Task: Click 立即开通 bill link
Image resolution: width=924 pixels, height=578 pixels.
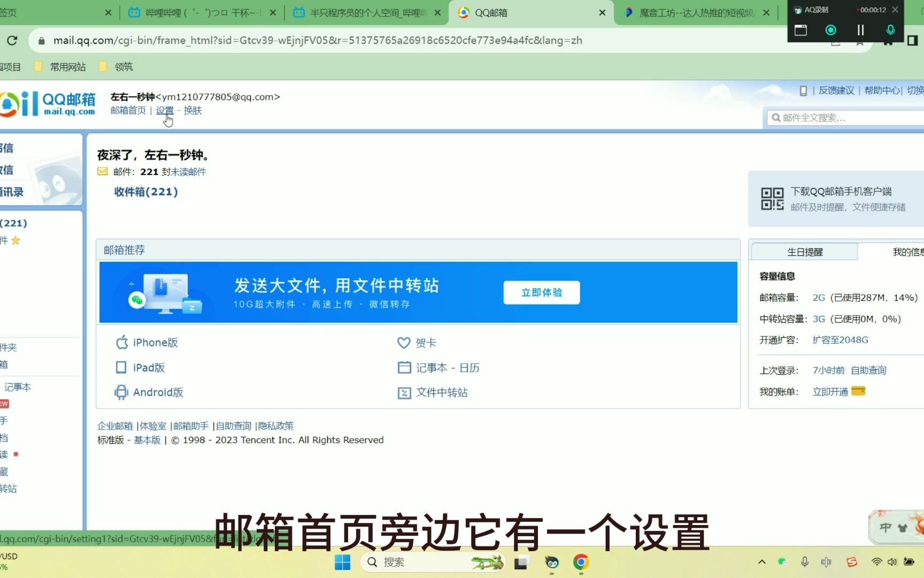Action: [x=830, y=392]
